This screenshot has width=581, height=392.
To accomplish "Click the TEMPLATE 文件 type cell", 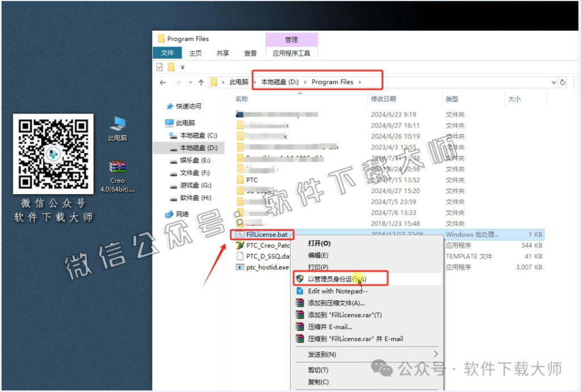I will (469, 256).
